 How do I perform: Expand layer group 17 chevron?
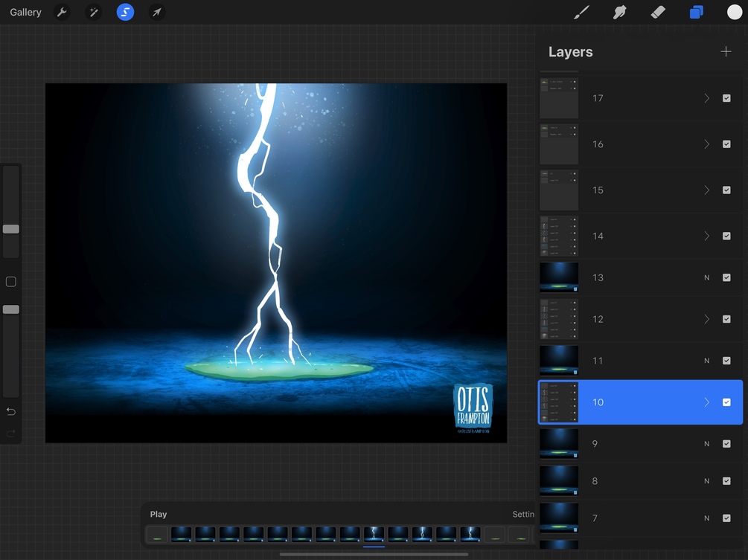pos(706,98)
